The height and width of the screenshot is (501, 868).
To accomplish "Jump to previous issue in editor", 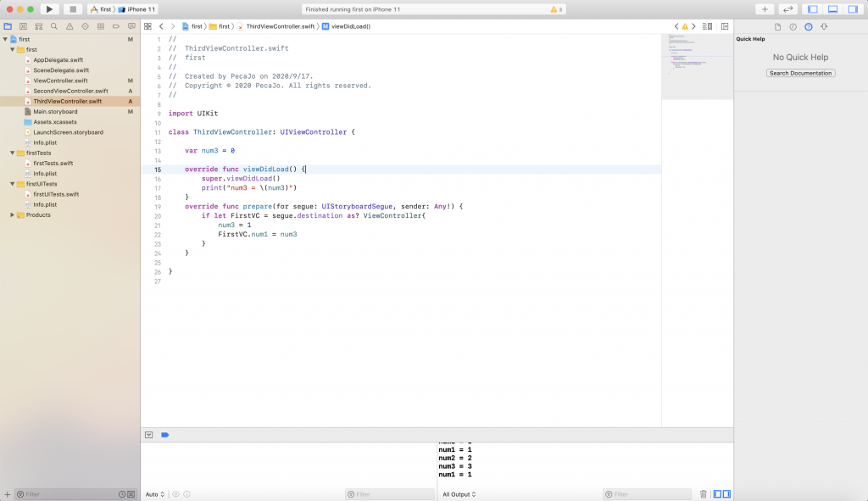I will [676, 26].
